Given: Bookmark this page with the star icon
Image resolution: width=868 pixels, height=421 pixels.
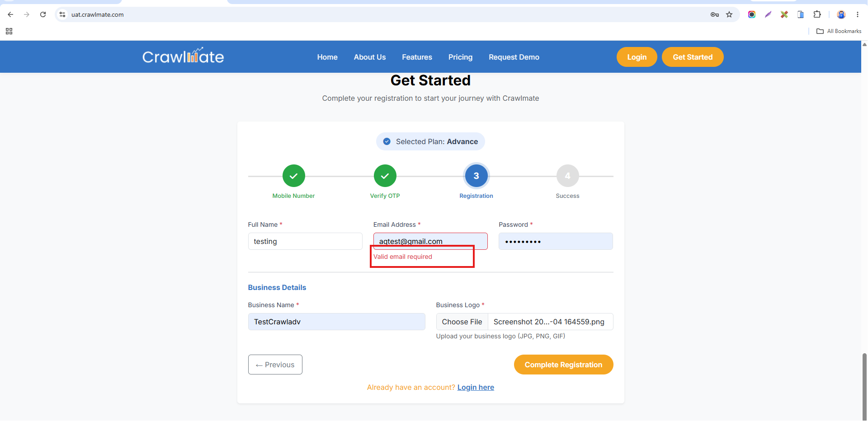Looking at the screenshot, I should (x=729, y=14).
